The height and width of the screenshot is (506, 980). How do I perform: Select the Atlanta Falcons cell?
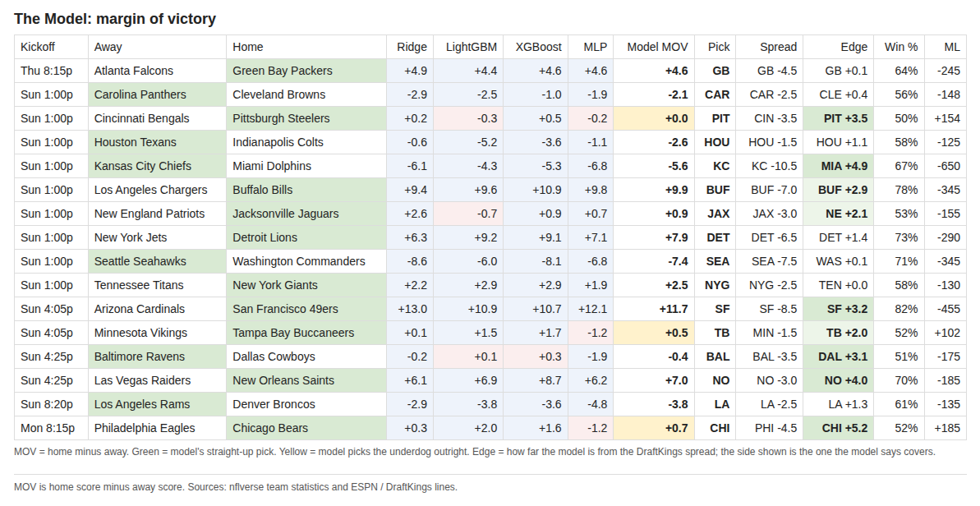pos(157,71)
